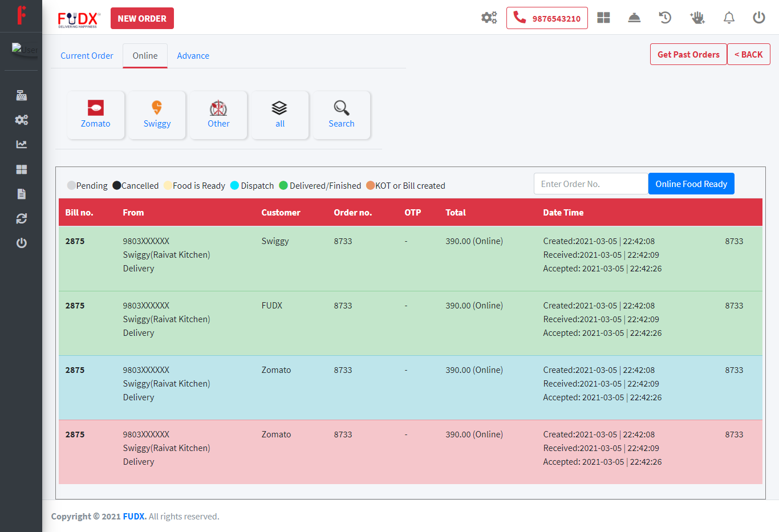Filter orders by Zomato
Image resolution: width=779 pixels, height=532 pixels.
point(96,115)
